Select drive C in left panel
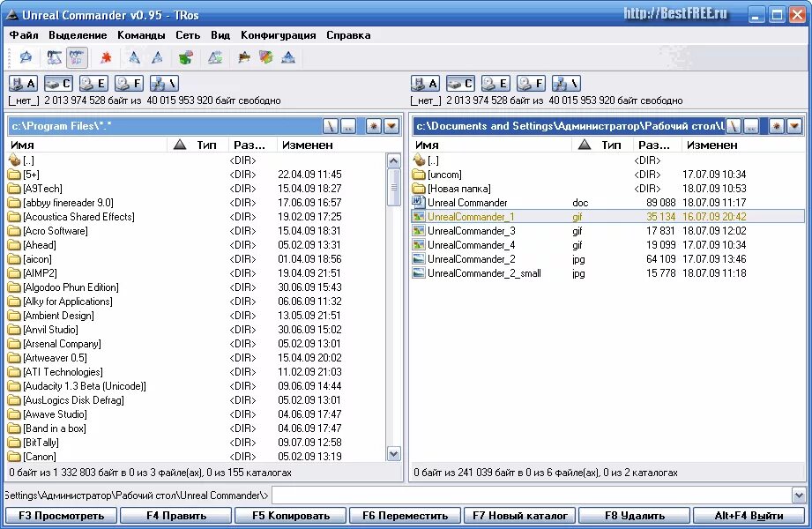Image resolution: width=812 pixels, height=529 pixels. 58,84
